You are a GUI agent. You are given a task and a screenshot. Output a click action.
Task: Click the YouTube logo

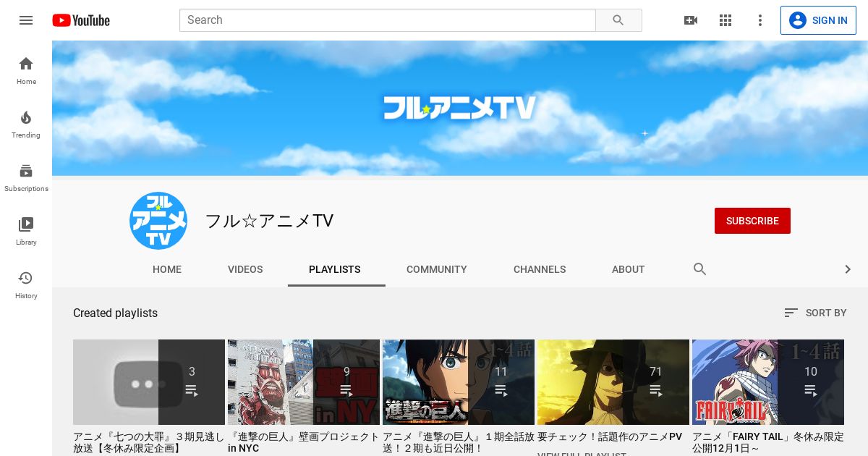(81, 20)
